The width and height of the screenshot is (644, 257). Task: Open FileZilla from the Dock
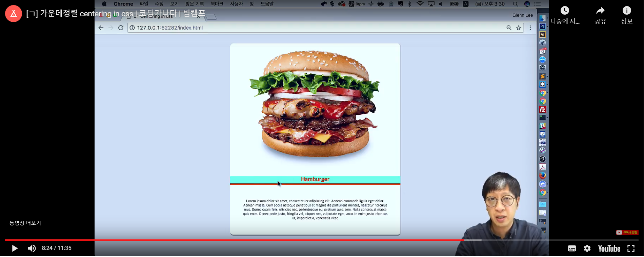tap(543, 109)
